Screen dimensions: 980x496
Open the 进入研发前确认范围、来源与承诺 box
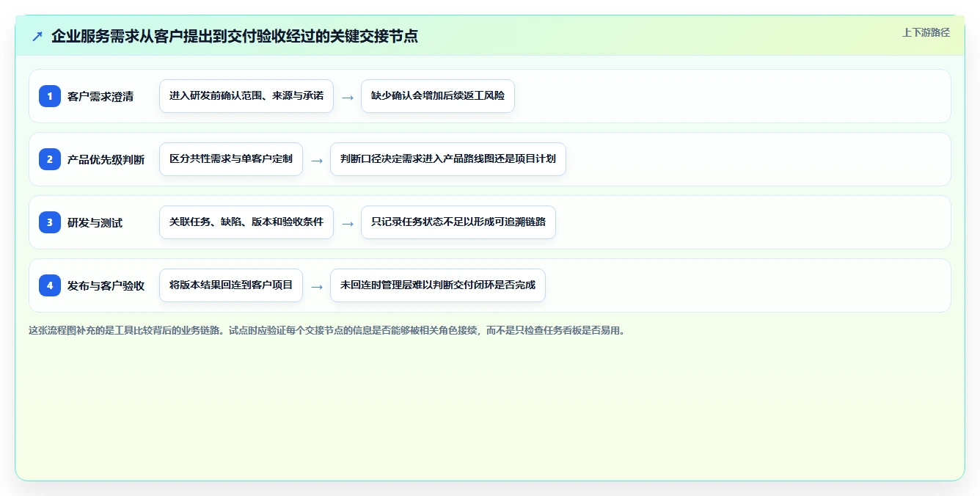246,96
